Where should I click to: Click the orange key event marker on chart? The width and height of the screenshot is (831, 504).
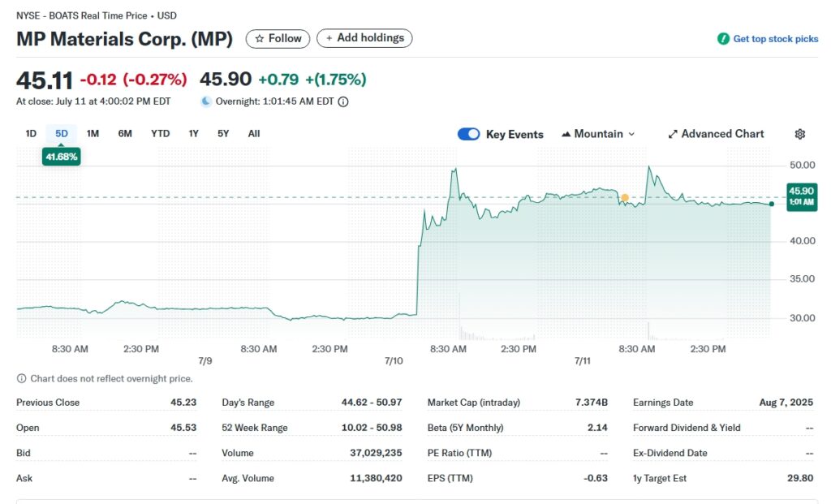[x=625, y=197]
